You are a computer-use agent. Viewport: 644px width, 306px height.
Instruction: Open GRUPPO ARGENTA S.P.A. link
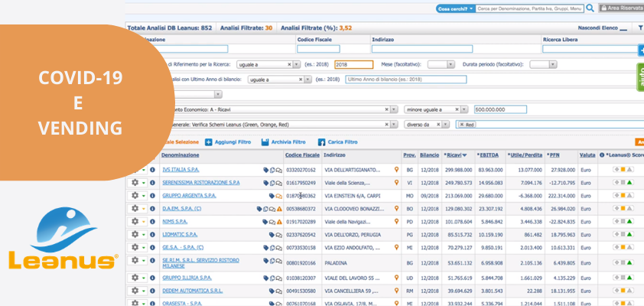pos(189,196)
